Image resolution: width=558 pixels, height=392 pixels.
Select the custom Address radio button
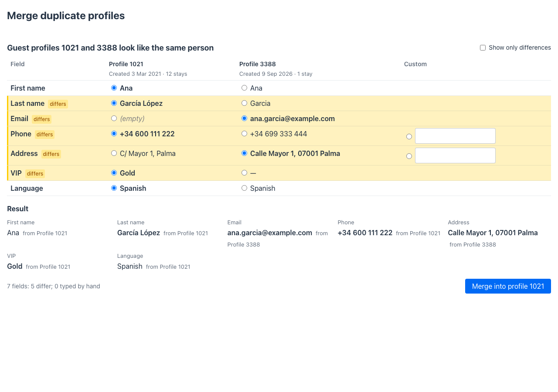coord(409,156)
